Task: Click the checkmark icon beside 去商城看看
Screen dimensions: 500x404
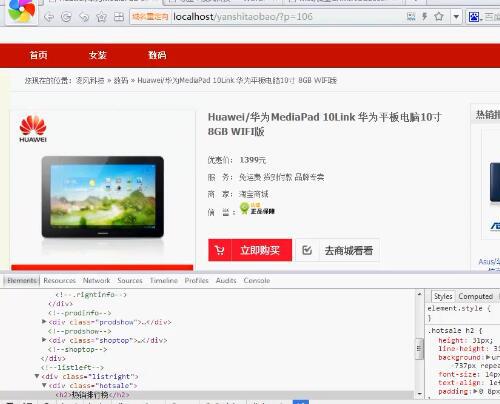Action: click(x=307, y=250)
